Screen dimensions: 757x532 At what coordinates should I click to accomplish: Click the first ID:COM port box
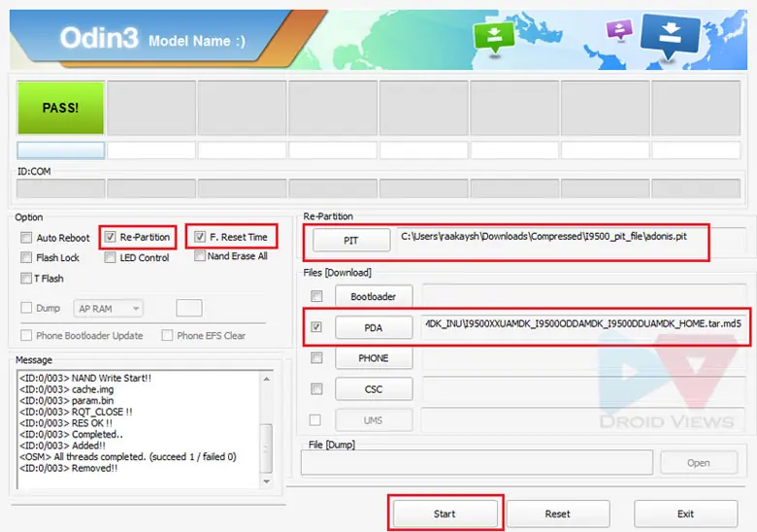(x=61, y=188)
